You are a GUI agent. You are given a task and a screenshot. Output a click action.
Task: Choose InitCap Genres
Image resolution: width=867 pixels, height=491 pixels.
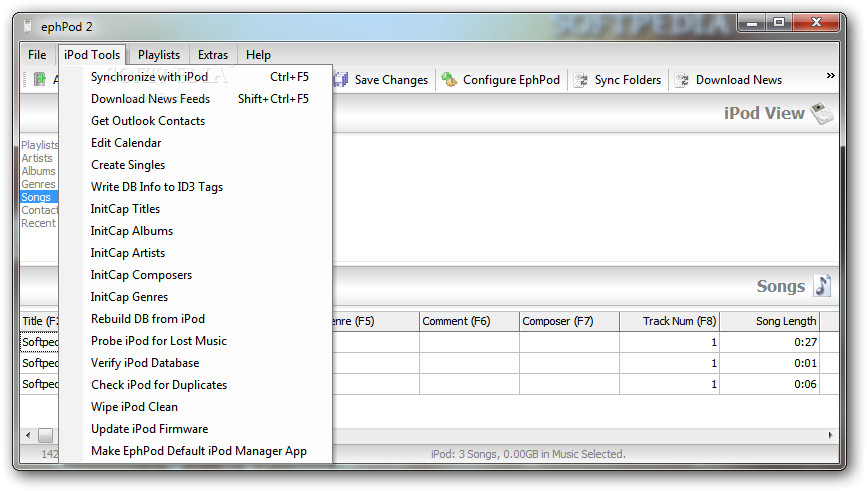(196, 297)
